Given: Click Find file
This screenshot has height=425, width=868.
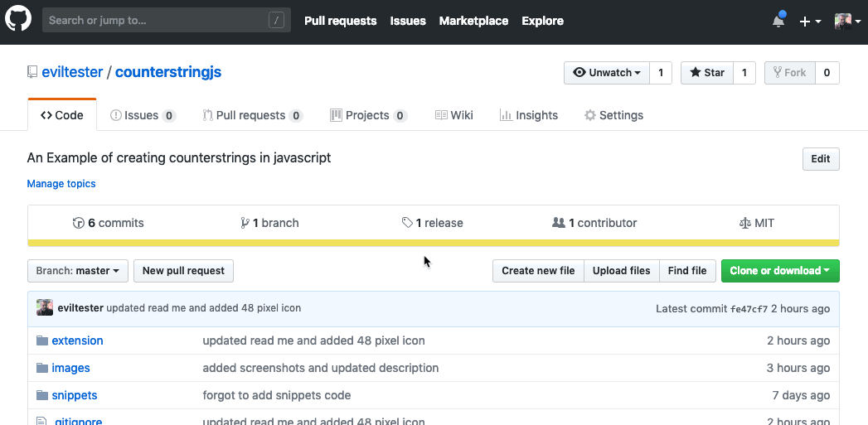Looking at the screenshot, I should click(687, 271).
